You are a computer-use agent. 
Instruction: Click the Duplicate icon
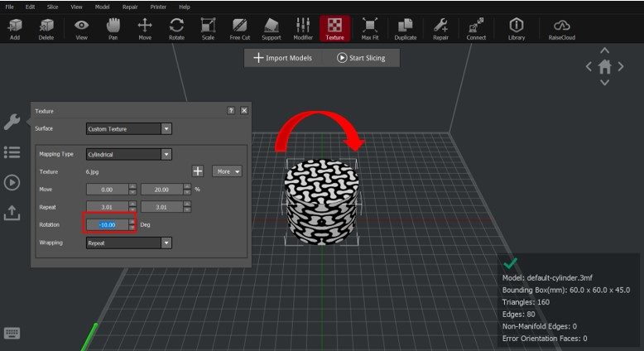[406, 29]
